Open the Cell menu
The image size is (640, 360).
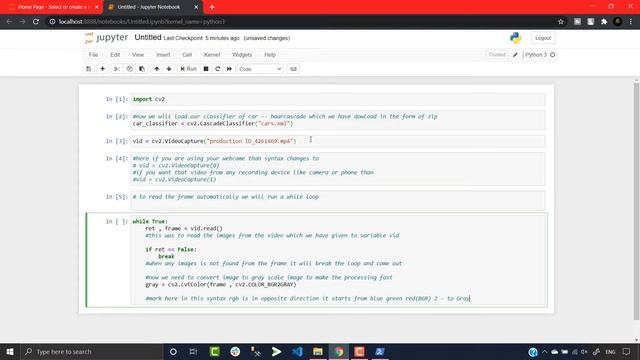click(x=187, y=55)
